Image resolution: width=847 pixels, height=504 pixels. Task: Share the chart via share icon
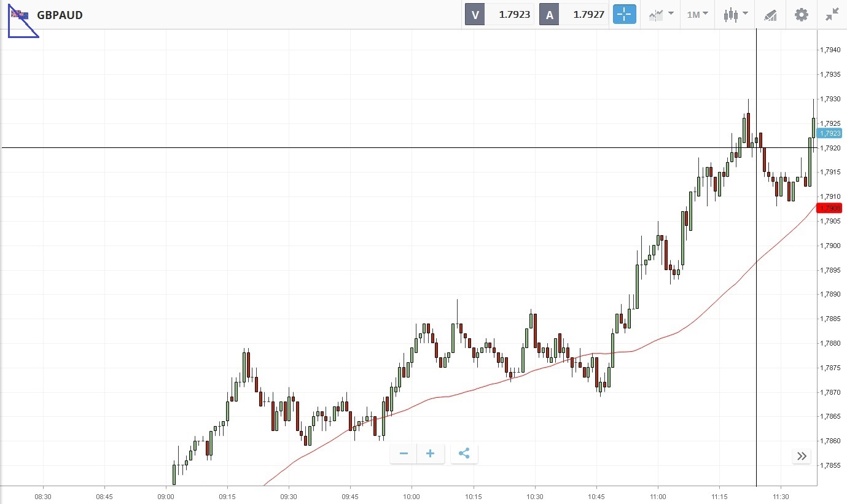(x=464, y=454)
